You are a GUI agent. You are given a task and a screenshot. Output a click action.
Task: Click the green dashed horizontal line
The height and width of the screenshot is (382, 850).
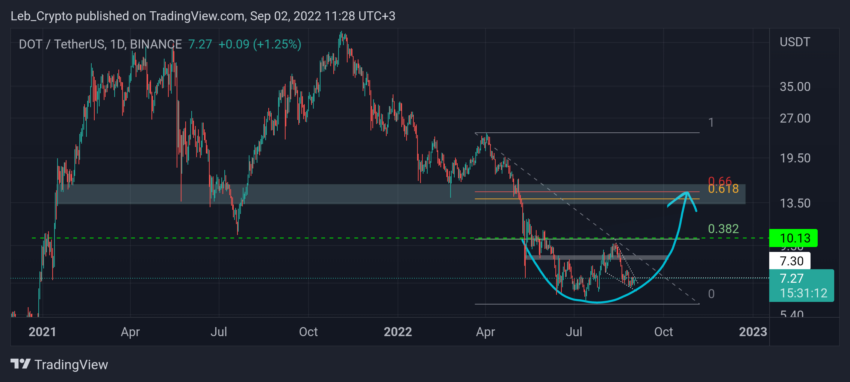tap(400, 238)
